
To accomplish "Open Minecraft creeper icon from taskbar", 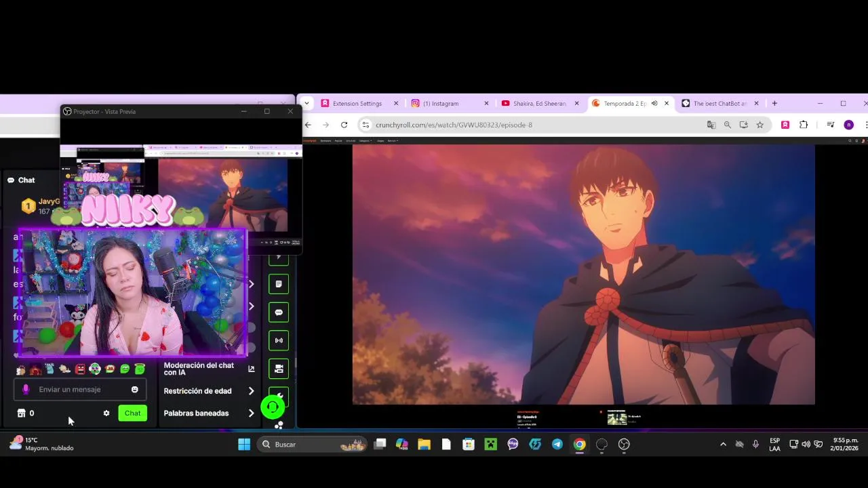I will (490, 445).
